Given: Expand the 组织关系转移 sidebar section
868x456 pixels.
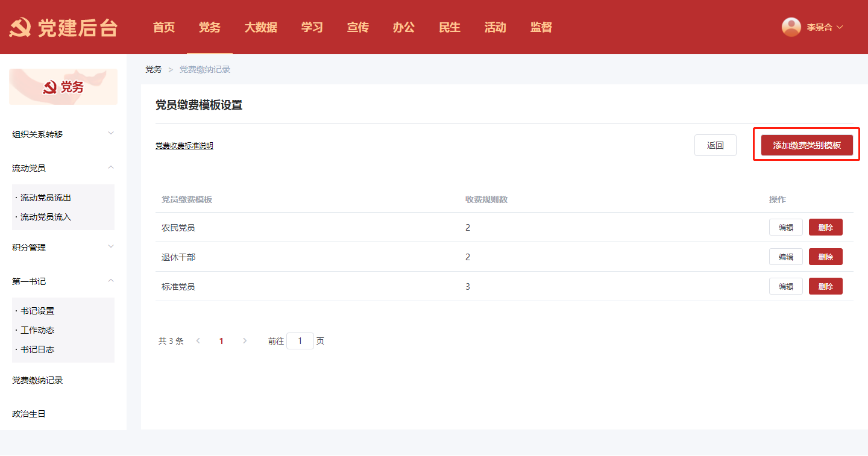Looking at the screenshot, I should point(110,134).
